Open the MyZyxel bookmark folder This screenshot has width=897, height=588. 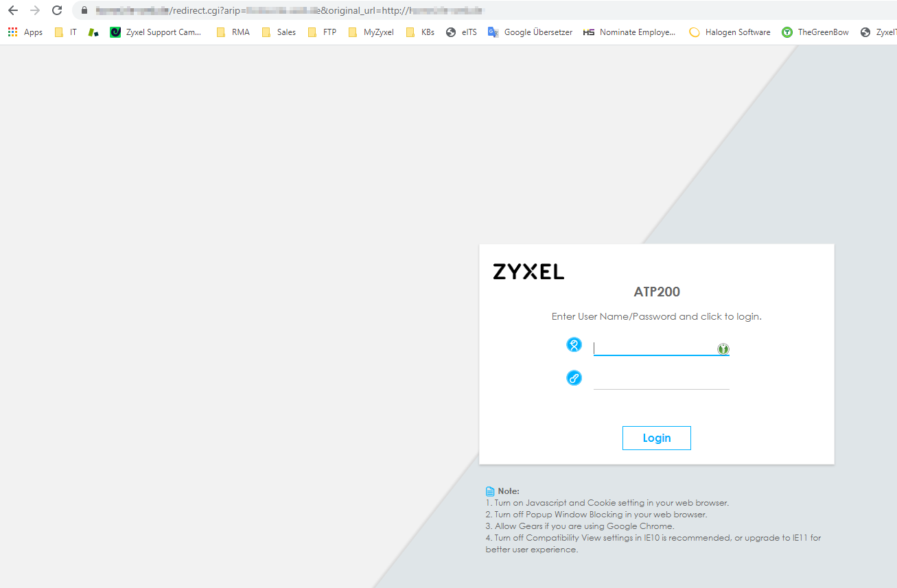click(x=371, y=32)
